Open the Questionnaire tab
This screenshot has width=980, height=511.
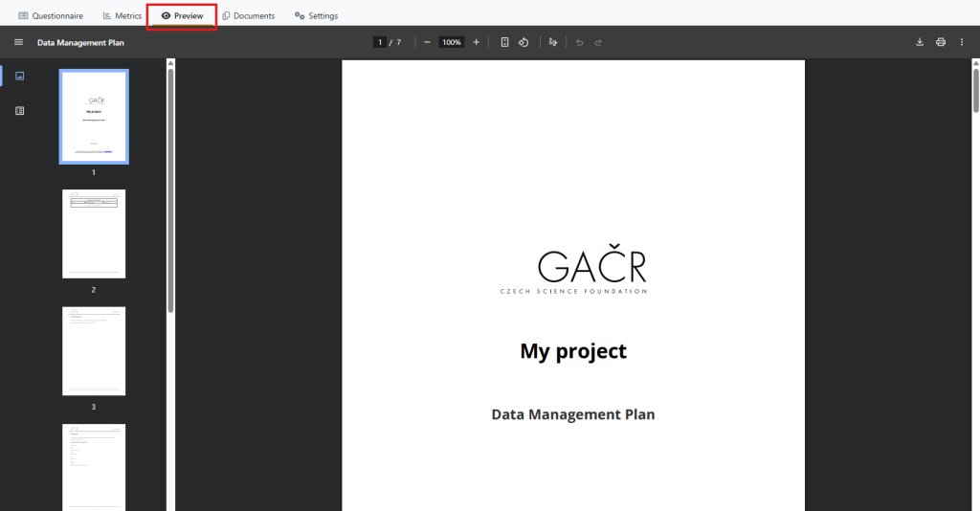(x=51, y=15)
